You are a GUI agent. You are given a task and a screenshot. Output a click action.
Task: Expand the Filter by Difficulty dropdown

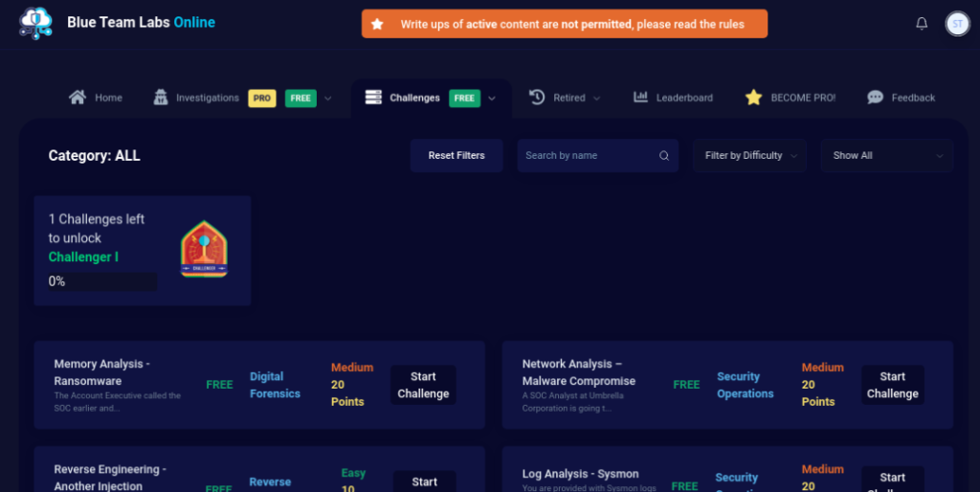749,156
